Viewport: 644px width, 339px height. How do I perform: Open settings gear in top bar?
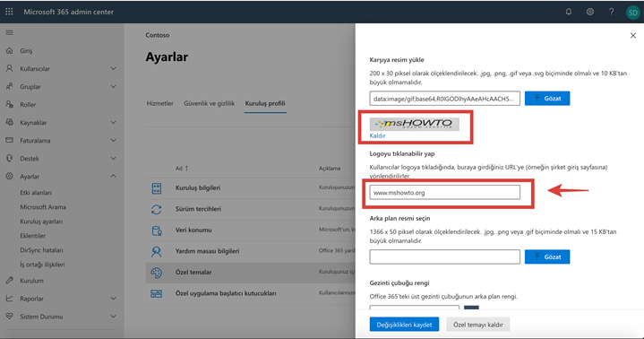point(589,12)
